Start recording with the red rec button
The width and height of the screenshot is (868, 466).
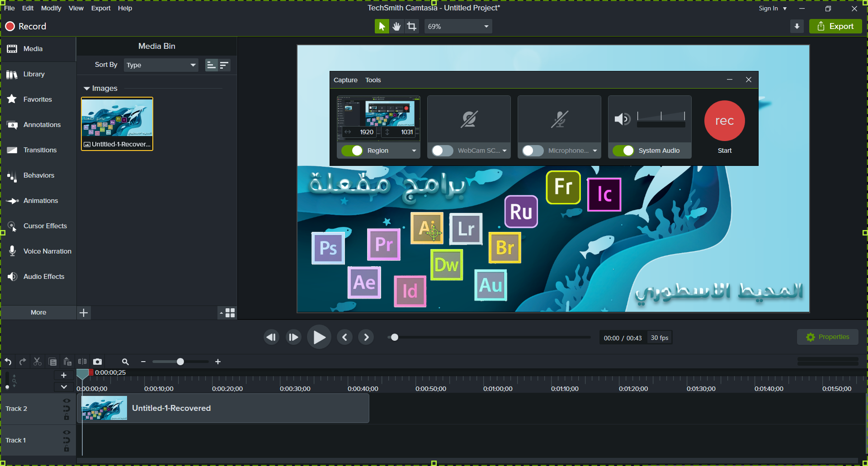724,121
